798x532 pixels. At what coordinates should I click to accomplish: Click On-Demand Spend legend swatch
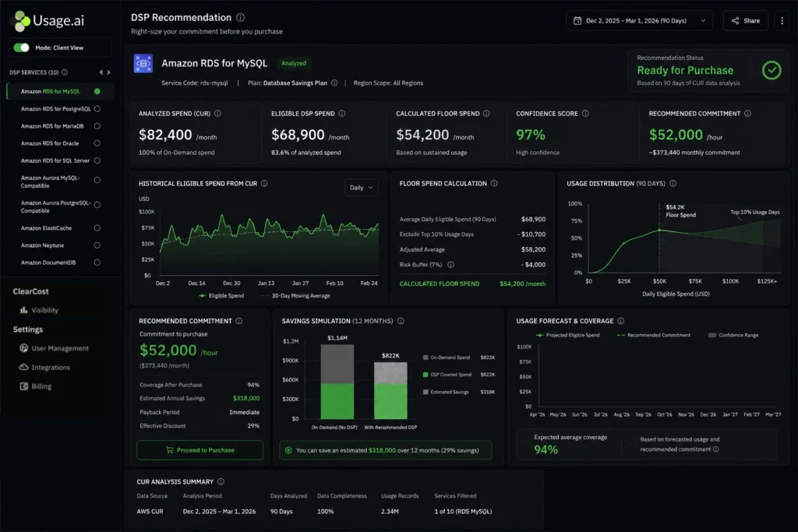[425, 358]
